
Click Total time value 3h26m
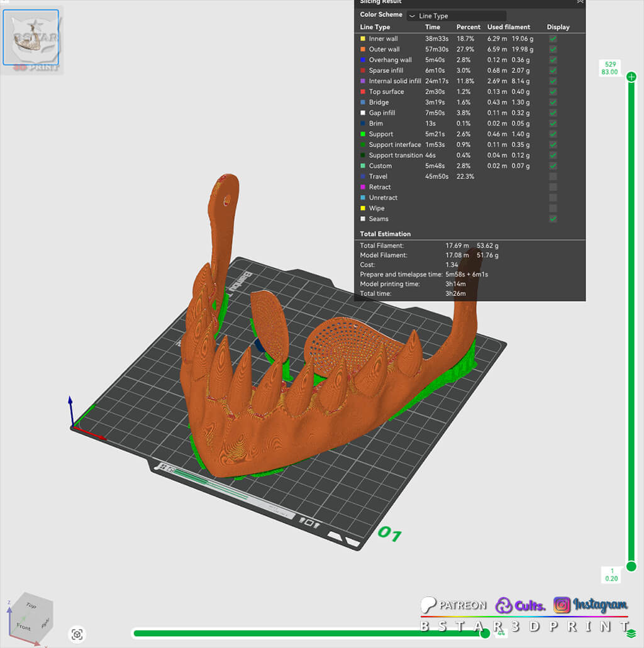click(x=455, y=294)
